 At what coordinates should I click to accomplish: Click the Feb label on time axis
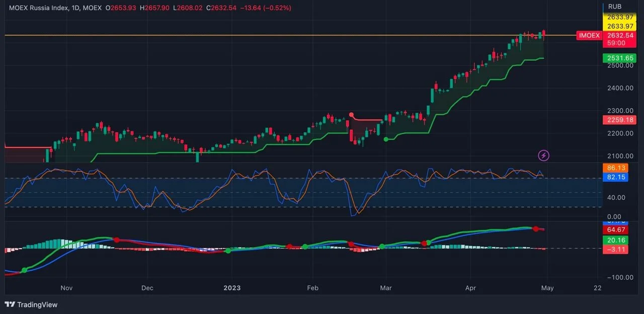coord(312,288)
